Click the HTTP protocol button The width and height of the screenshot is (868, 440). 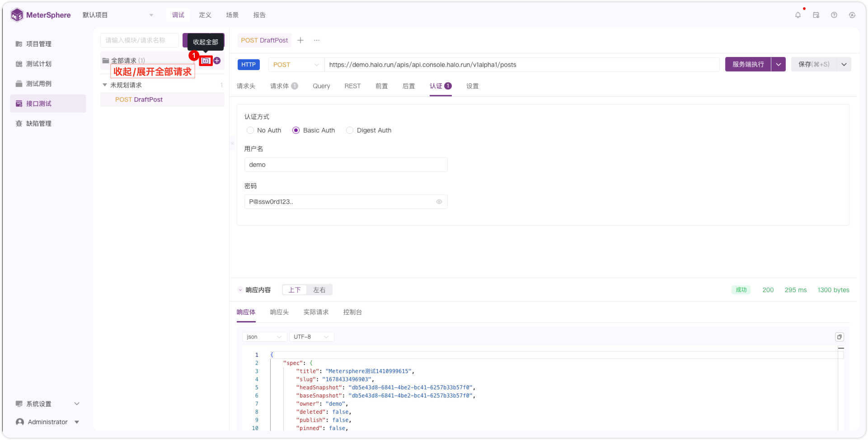click(x=249, y=65)
